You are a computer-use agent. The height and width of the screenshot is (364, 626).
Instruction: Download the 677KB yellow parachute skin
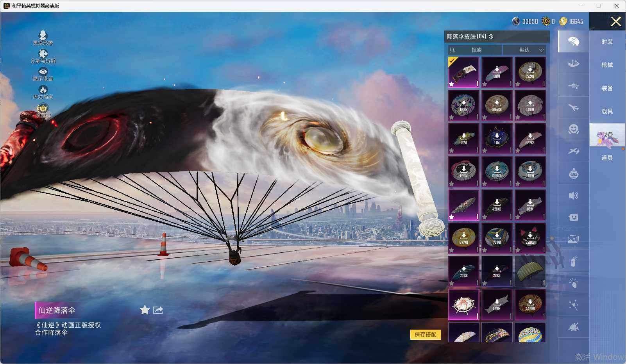[x=464, y=238]
